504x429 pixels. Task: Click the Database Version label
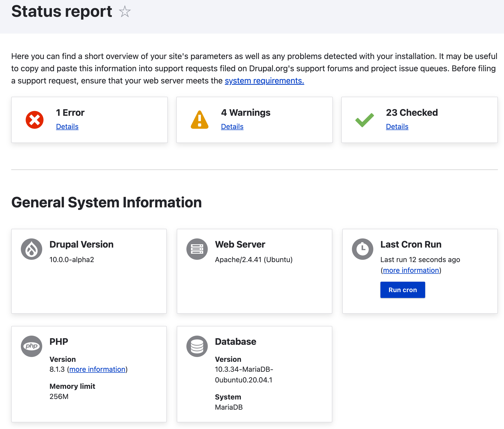tap(228, 359)
